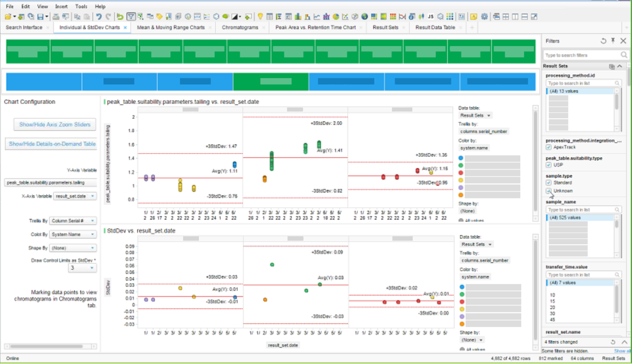Click the Filters panel toolbar icon

[131, 17]
